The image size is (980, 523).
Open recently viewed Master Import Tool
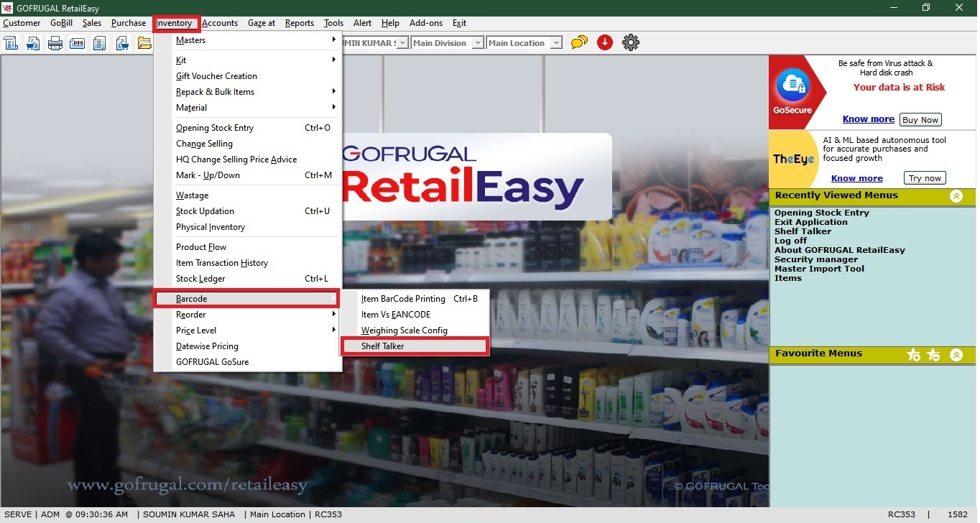[x=820, y=269]
